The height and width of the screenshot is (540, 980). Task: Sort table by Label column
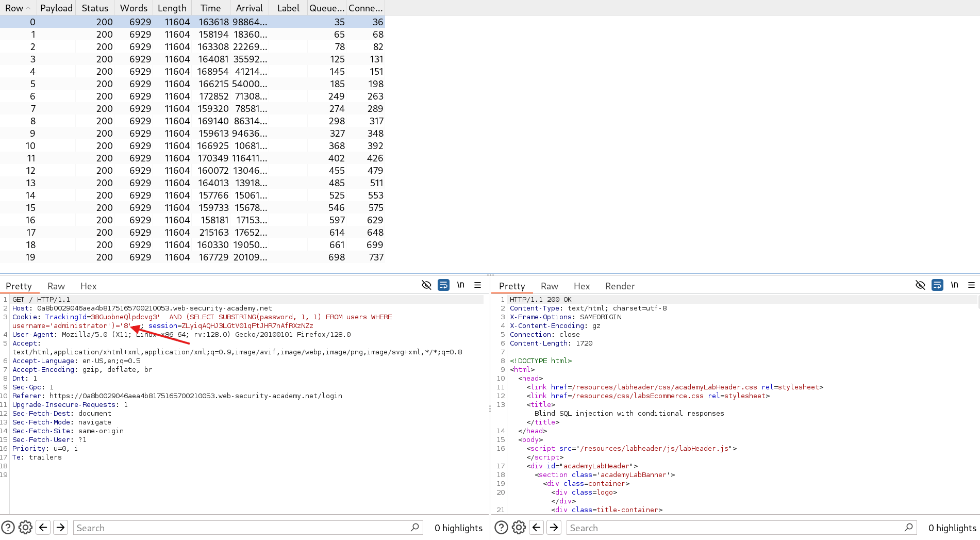[288, 8]
